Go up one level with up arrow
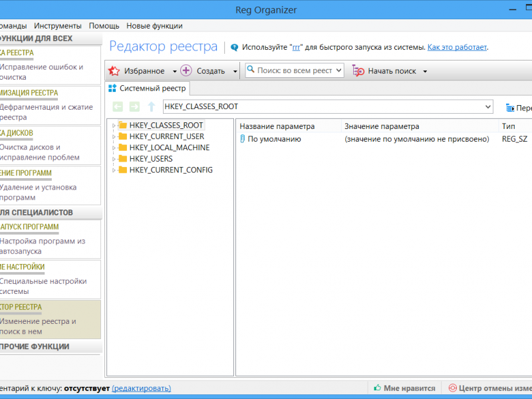The width and height of the screenshot is (532, 399). [x=152, y=107]
